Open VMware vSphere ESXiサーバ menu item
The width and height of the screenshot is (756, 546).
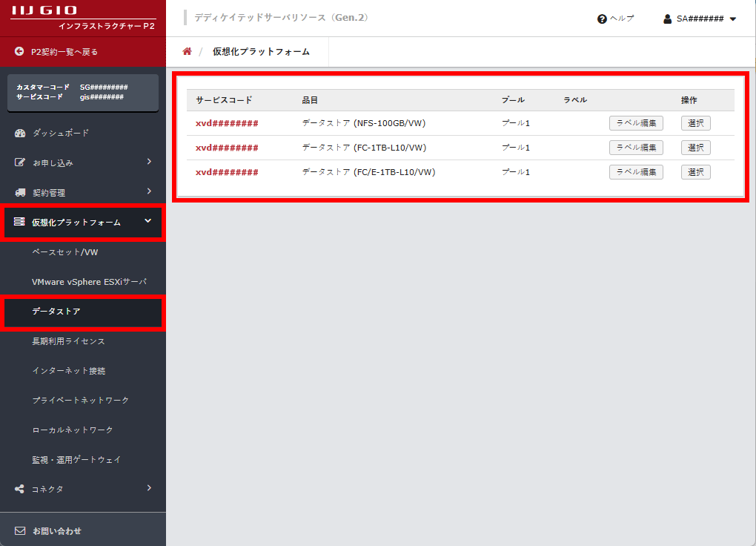point(89,282)
